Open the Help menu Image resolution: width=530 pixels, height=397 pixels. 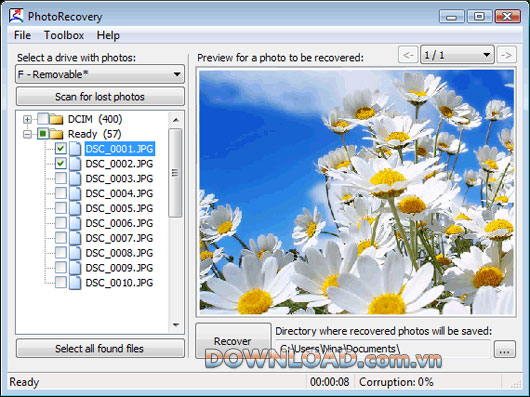(x=108, y=35)
